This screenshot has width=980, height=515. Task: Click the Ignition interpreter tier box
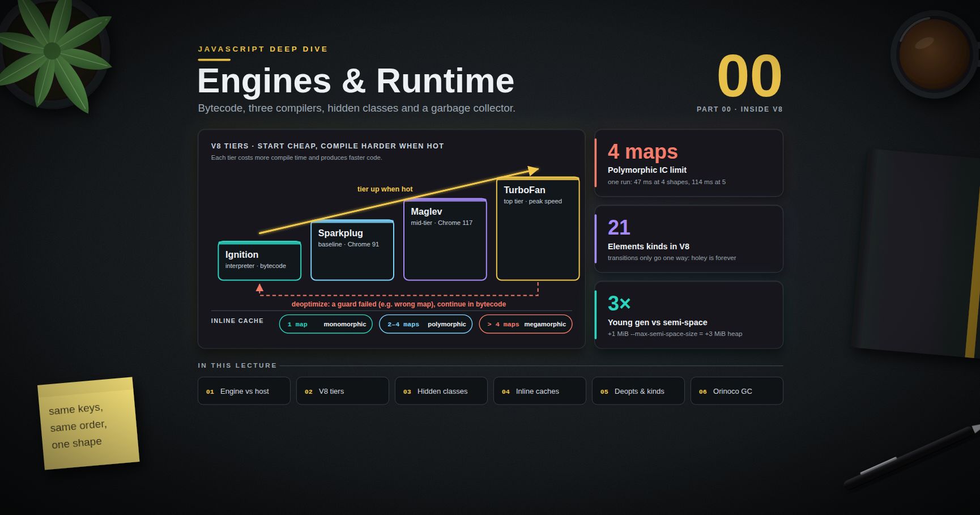pyautogui.click(x=259, y=261)
